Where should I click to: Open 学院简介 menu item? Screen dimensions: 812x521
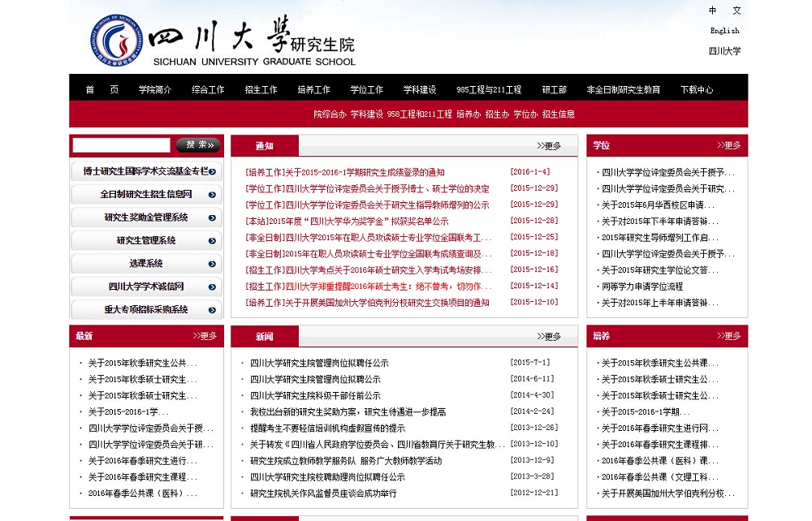coord(155,89)
